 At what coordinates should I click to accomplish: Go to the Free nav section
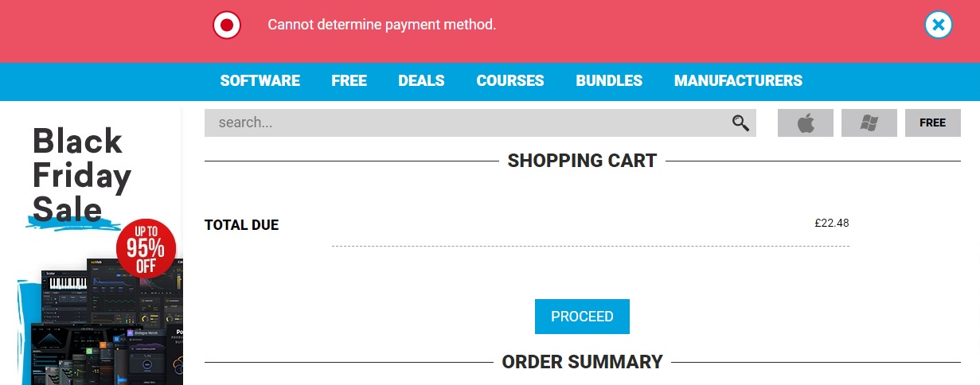[349, 80]
